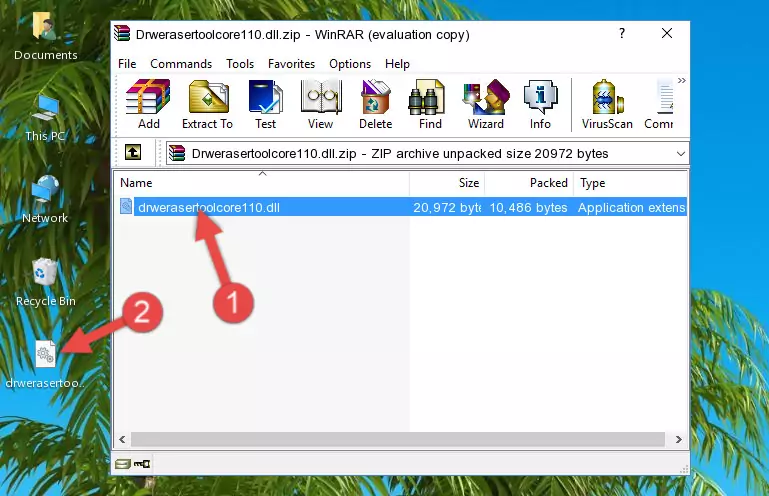The height and width of the screenshot is (496, 769).
Task: Go up one folder level
Action: click(133, 153)
